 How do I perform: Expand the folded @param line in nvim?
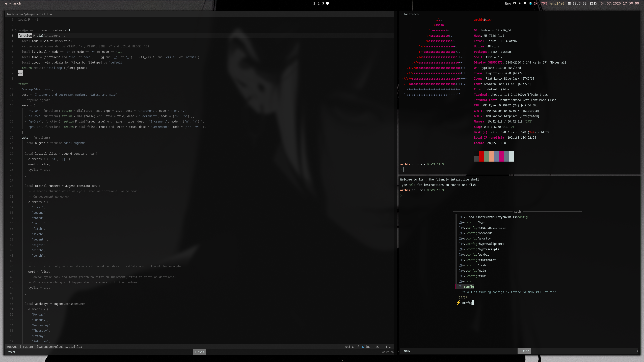pos(16,30)
